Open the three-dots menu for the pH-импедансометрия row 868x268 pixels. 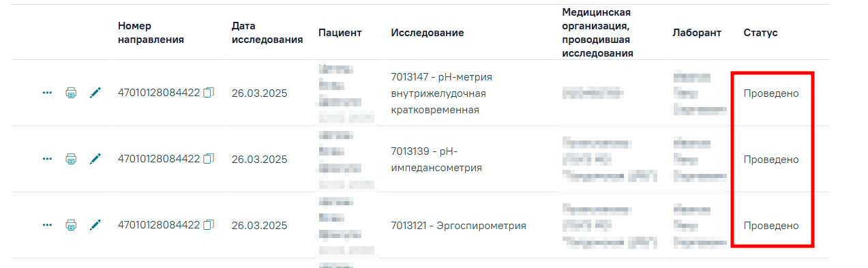point(47,159)
